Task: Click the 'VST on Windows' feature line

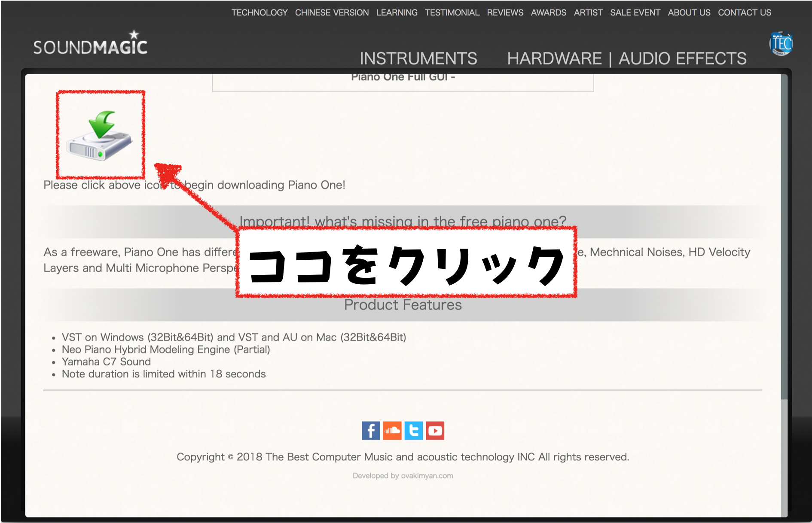Action: coord(234,337)
